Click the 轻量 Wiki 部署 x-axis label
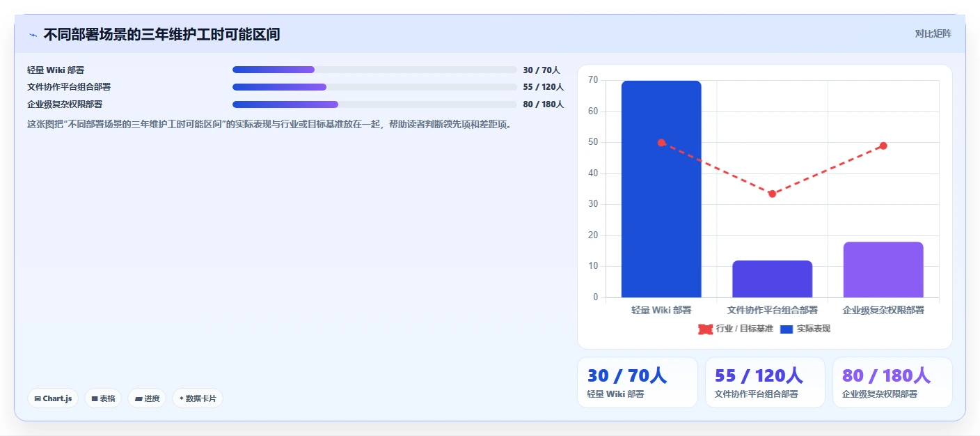 (661, 310)
